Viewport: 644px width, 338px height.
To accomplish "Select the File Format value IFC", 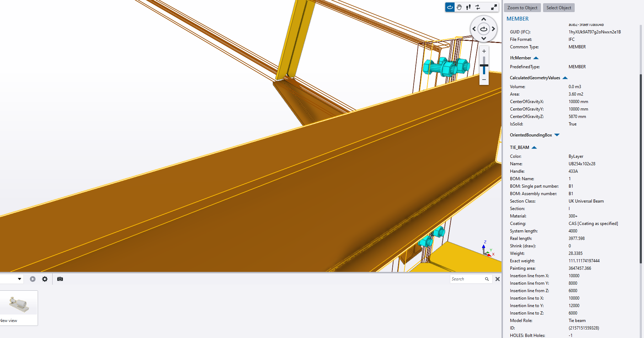I will 571,39.
